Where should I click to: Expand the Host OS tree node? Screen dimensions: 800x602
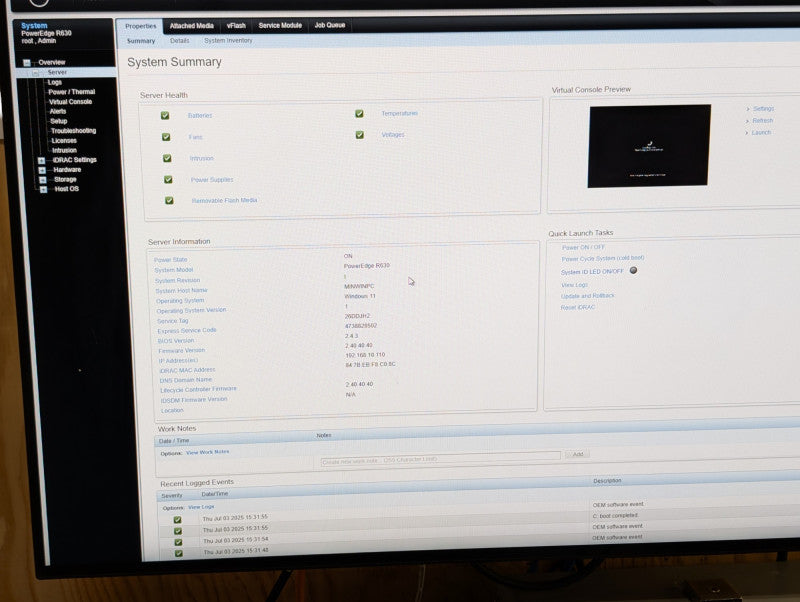click(x=43, y=189)
